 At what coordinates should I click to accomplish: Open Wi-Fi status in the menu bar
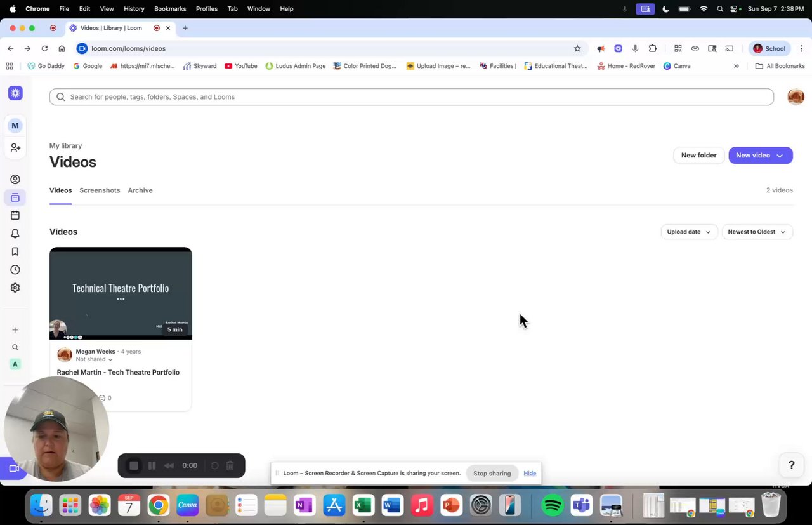704,9
